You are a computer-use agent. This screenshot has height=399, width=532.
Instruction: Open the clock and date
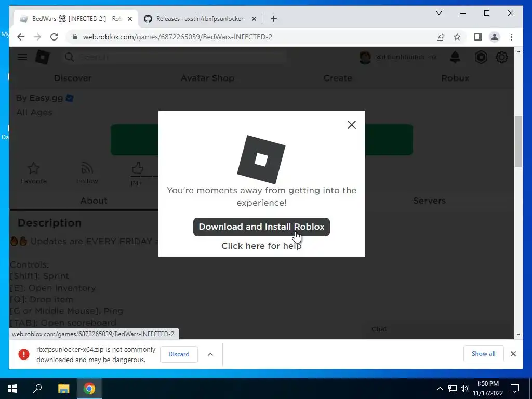[x=488, y=389]
